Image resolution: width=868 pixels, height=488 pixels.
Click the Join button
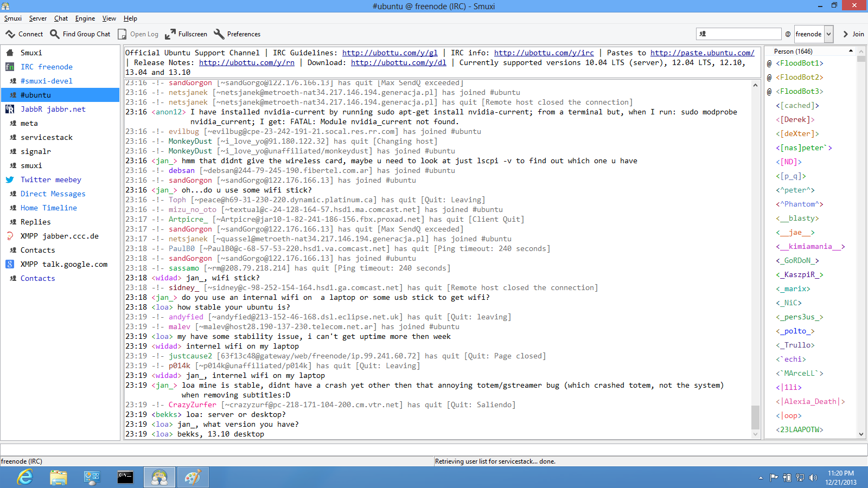(x=853, y=34)
